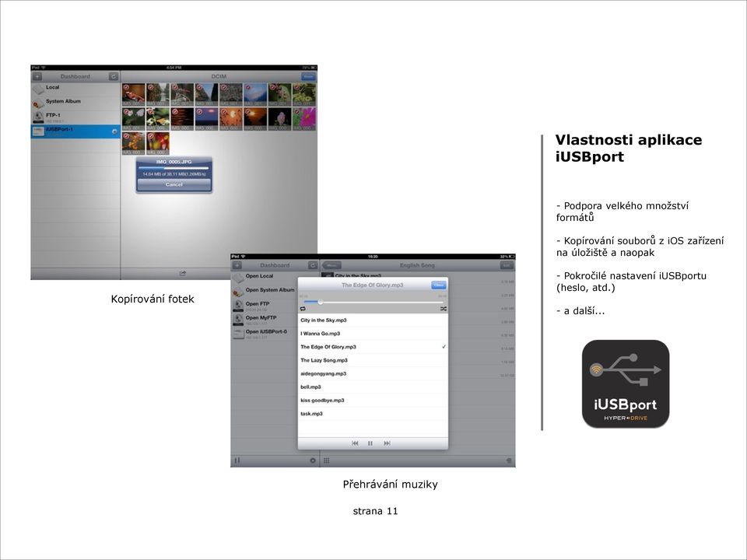The image size is (747, 560).
Task: Open Local storage in photo-copy sidebar
Action: (x=75, y=89)
